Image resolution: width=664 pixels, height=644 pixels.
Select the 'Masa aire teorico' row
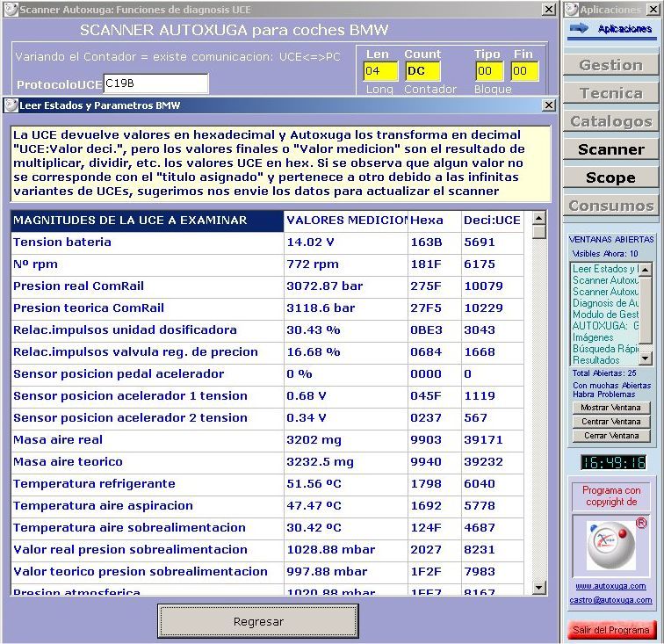pos(267,463)
